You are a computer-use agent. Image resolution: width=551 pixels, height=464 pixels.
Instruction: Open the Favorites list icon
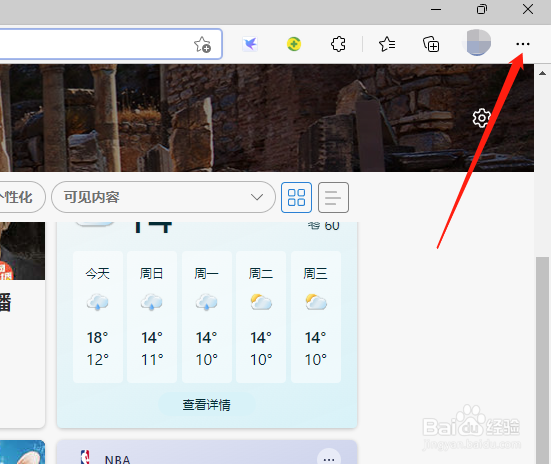[x=387, y=44]
